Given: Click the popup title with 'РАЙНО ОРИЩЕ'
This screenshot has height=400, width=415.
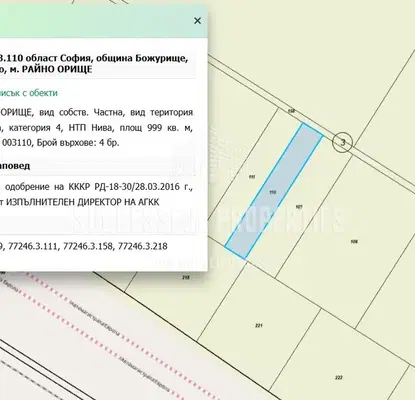Looking at the screenshot, I should point(92,64).
